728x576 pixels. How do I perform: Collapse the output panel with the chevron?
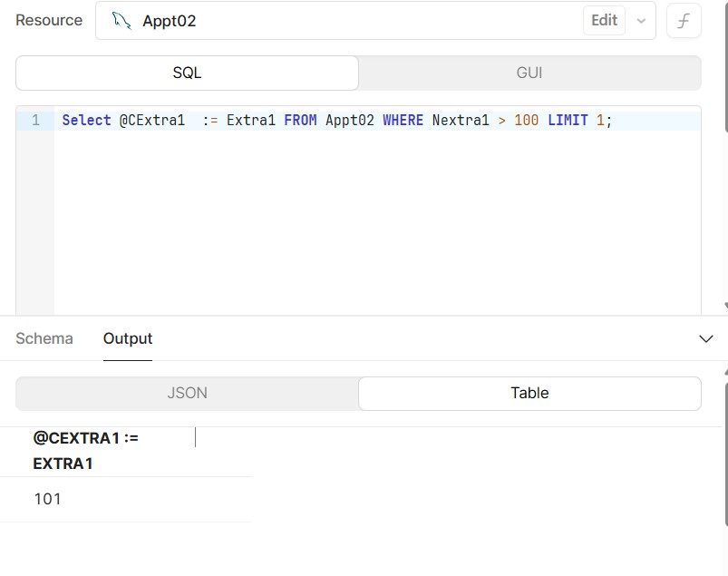706,338
